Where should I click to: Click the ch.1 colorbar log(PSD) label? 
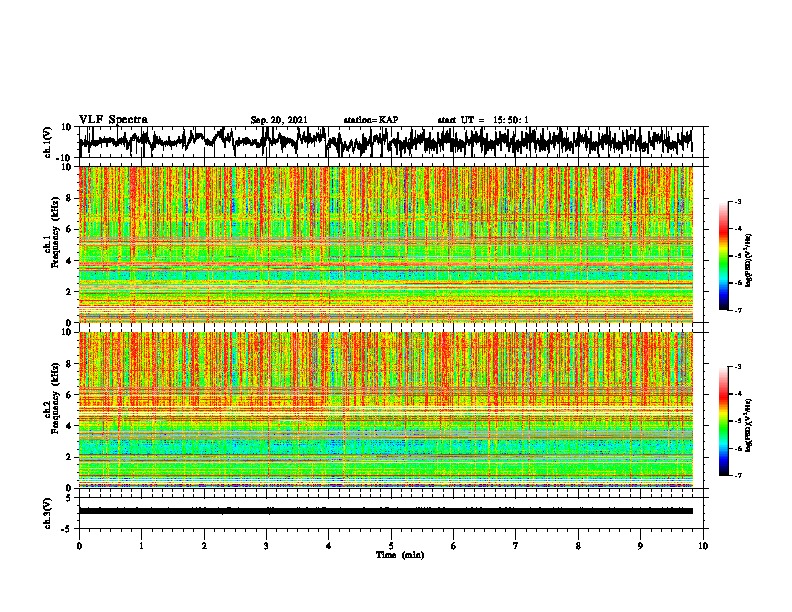point(748,261)
